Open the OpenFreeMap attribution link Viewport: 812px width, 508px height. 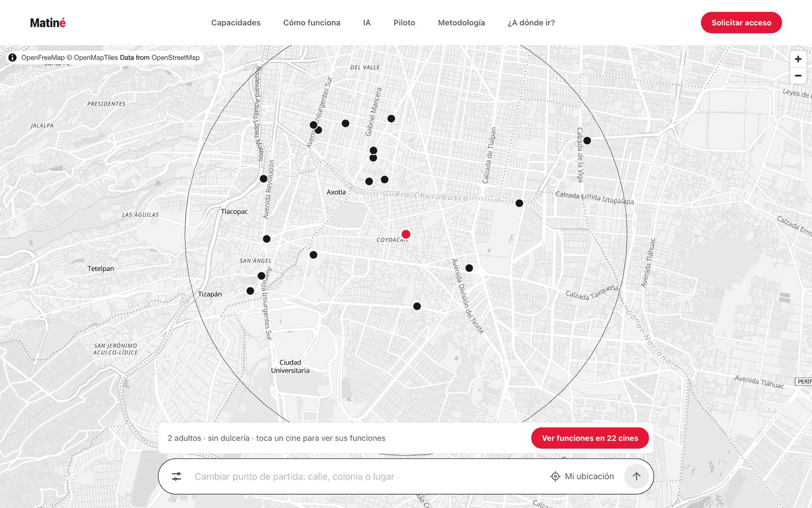click(x=43, y=57)
